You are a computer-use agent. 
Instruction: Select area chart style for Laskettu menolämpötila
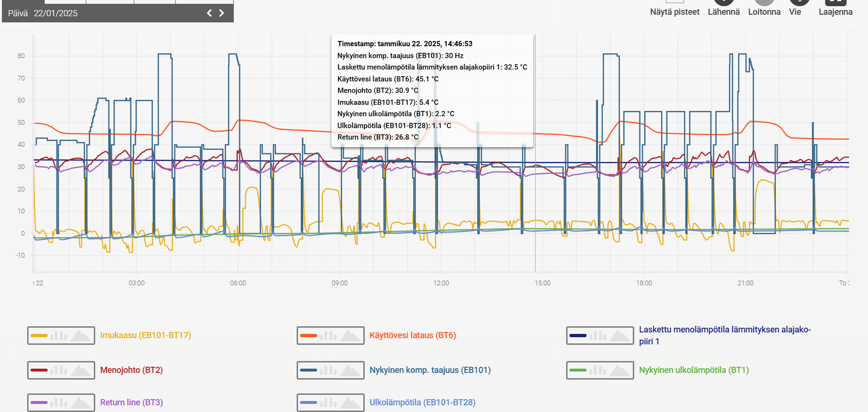point(619,336)
